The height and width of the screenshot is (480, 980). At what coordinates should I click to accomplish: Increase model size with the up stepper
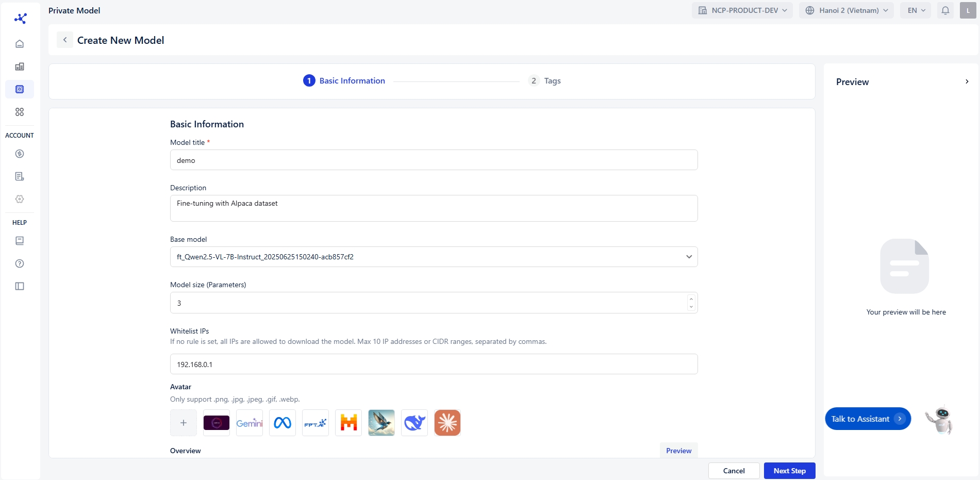691,299
